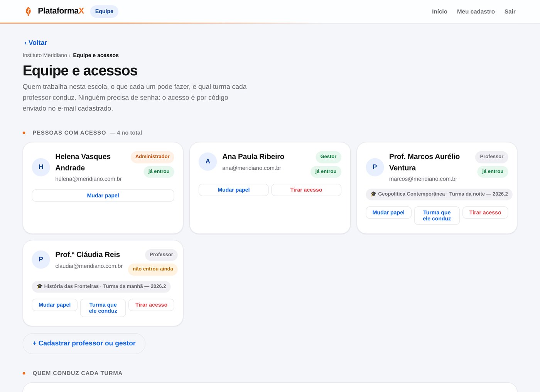
Task: Click email marcos@meridiano.com.br
Action: (423, 179)
